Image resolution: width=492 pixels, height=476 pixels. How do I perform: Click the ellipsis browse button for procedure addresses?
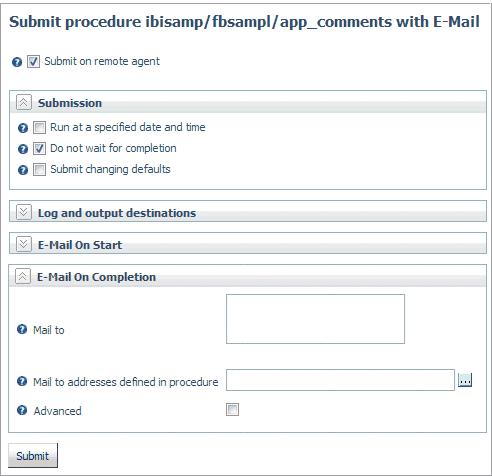click(465, 380)
